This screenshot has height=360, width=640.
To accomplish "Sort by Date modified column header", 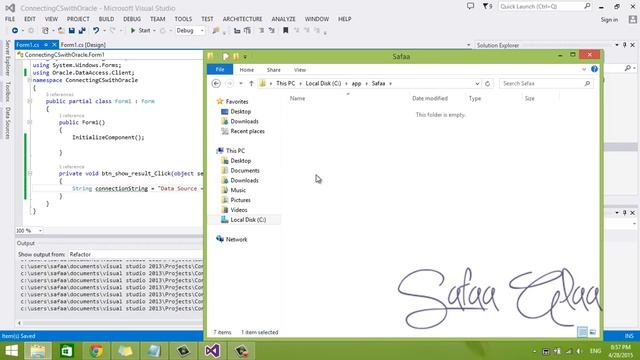I will (x=430, y=98).
